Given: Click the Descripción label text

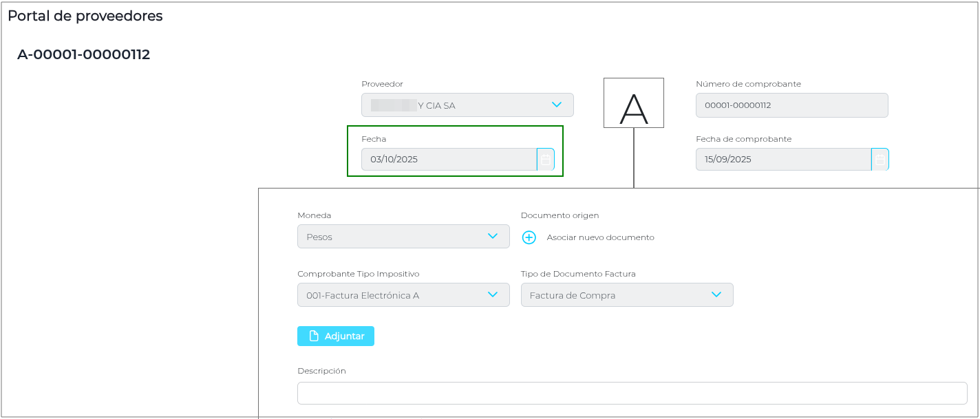Looking at the screenshot, I should (x=321, y=371).
